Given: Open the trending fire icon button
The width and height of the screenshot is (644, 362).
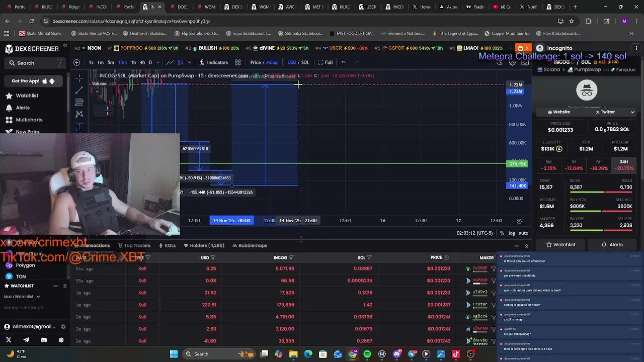Looking at the screenshot, I should point(522,48).
